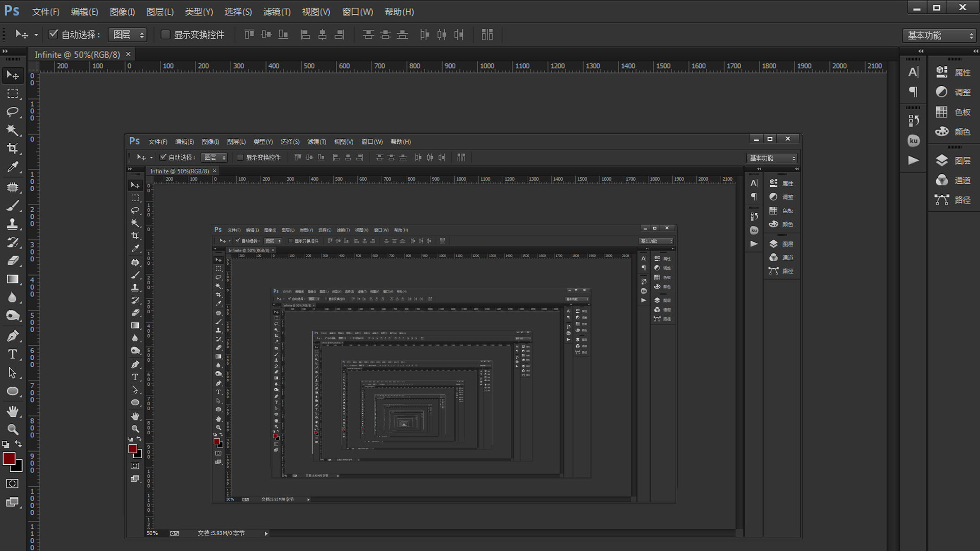980x551 pixels.
Task: Pick the Horizontal Type tool
Action: coord(13,354)
